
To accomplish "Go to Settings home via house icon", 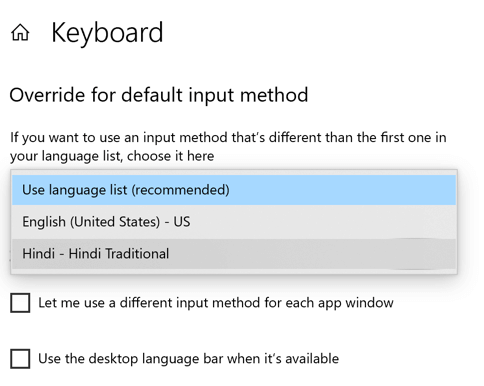I will 20,32.
